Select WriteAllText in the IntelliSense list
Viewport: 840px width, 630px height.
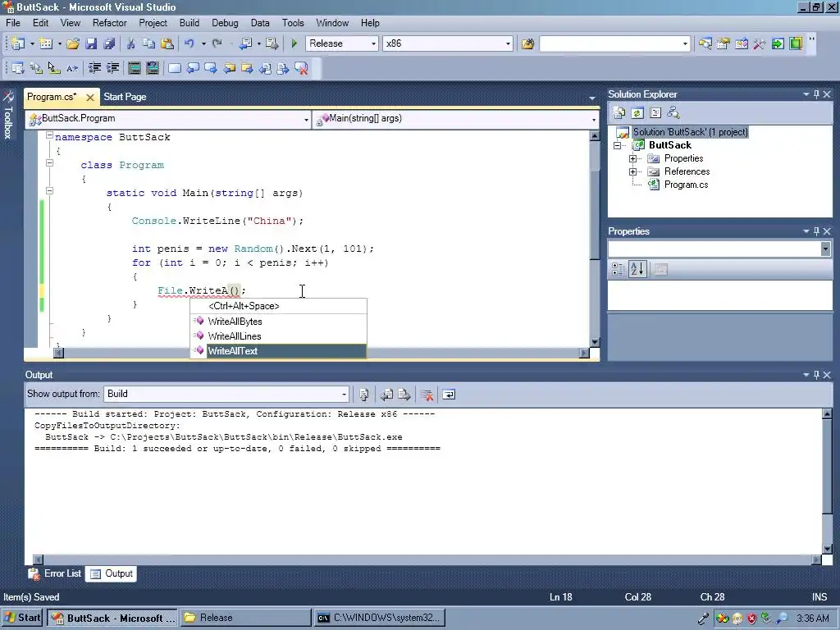(x=279, y=351)
